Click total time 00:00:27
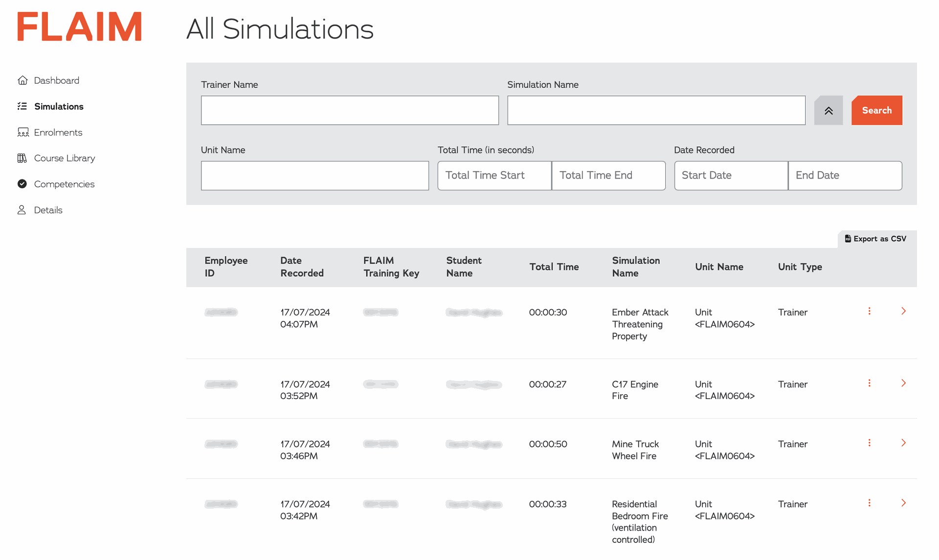 [x=548, y=384]
